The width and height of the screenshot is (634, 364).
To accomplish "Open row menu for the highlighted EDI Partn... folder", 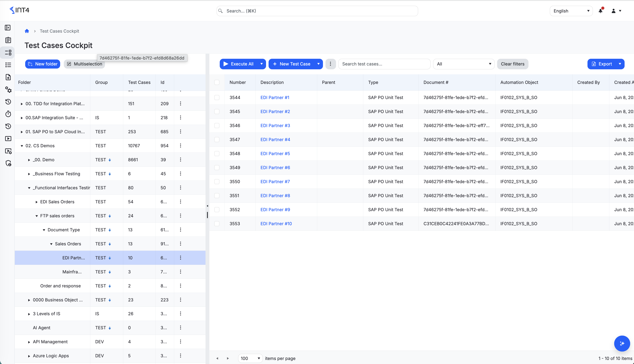I will 181,257.
